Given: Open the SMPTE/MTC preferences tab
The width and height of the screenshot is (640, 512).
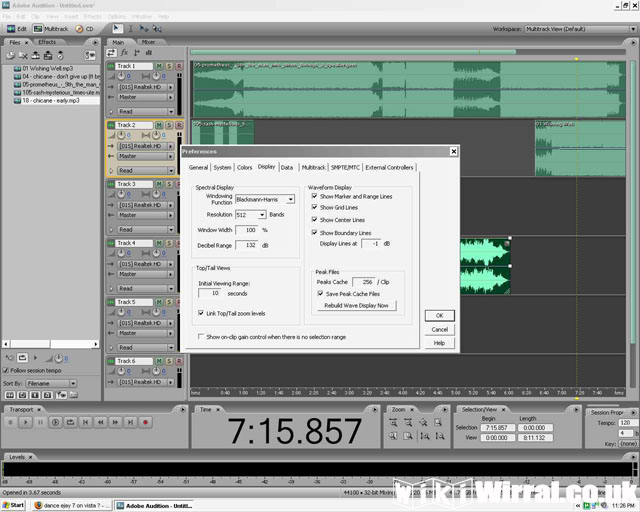Looking at the screenshot, I should click(x=345, y=167).
